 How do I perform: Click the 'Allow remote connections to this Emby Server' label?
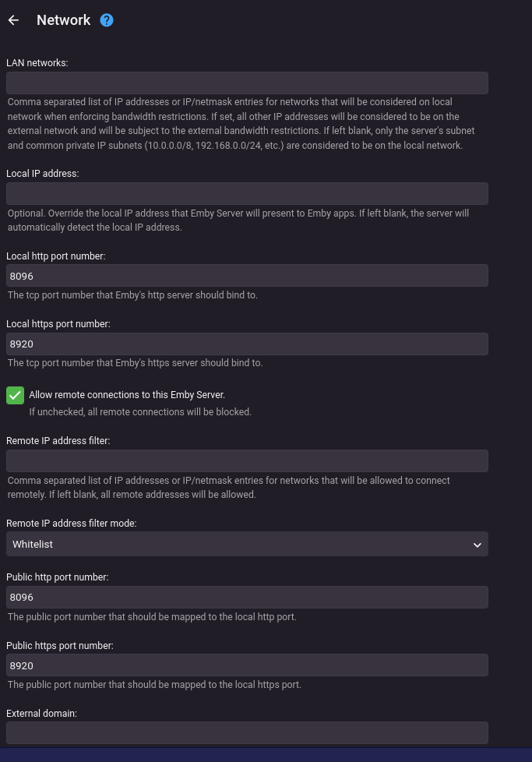tap(127, 395)
